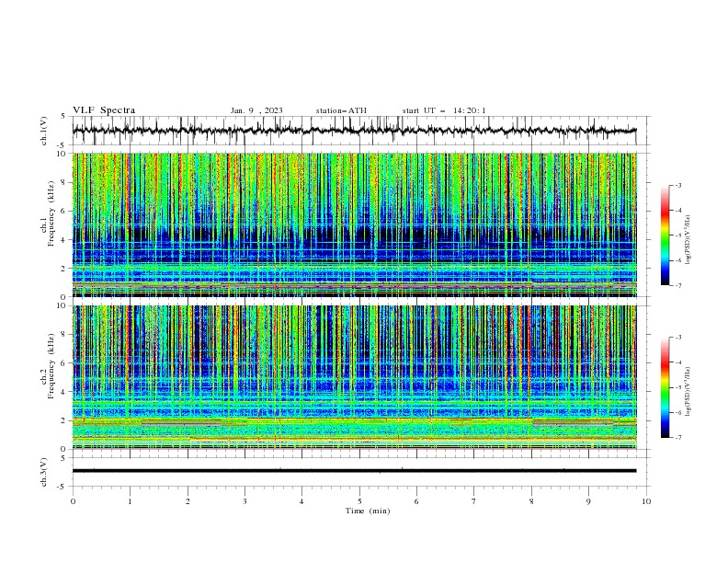Click the ch.2 spectrogram panel

pyautogui.click(x=355, y=377)
